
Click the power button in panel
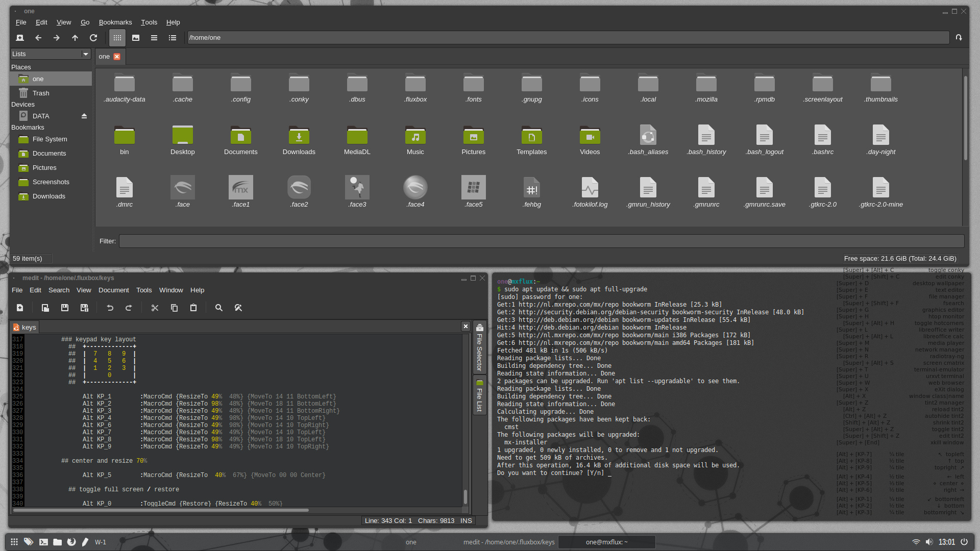click(x=964, y=542)
